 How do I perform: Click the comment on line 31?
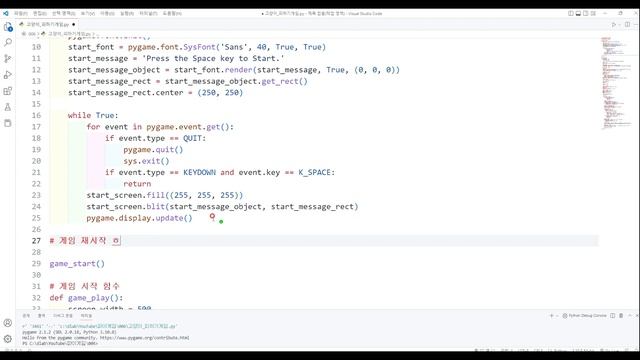click(x=84, y=287)
